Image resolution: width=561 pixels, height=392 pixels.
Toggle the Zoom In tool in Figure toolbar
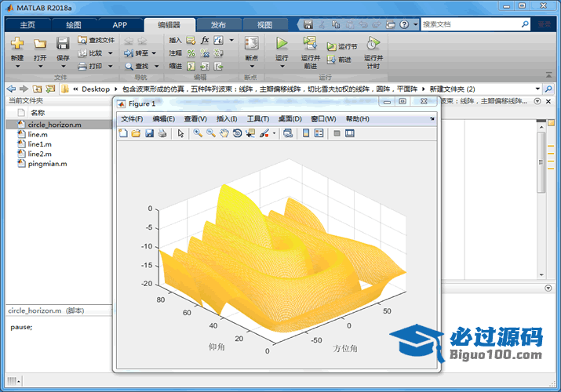click(x=198, y=133)
